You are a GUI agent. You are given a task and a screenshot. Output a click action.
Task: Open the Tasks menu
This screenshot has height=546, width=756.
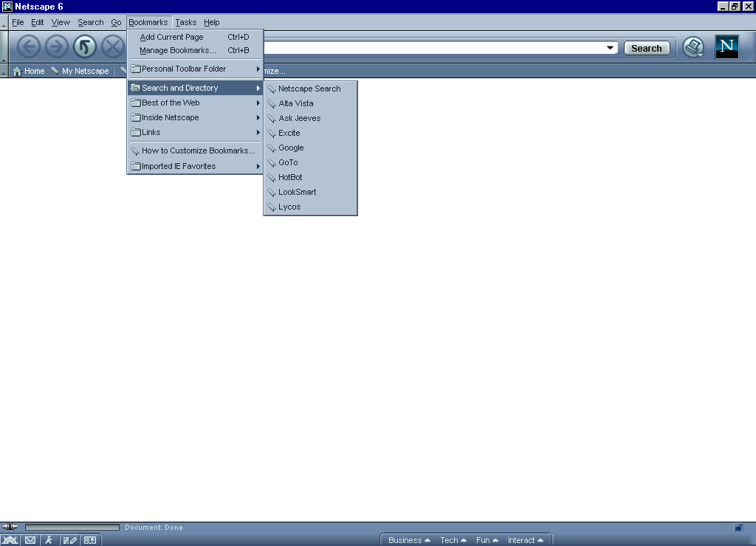(x=185, y=22)
